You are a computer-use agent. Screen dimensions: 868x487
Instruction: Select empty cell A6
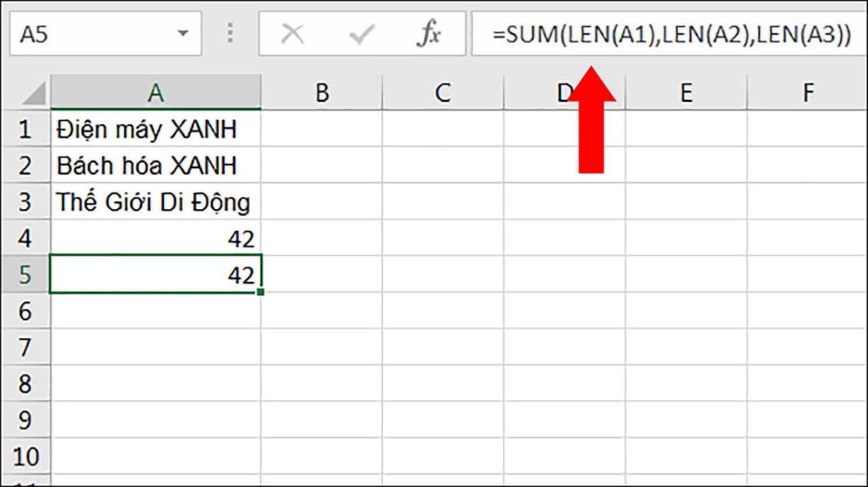click(156, 311)
